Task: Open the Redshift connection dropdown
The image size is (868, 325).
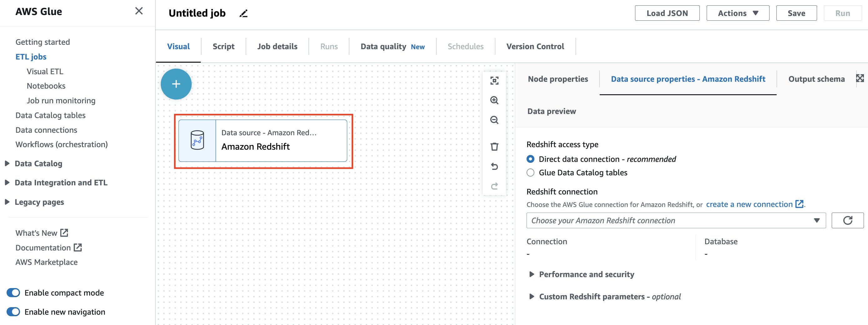Action: [676, 220]
